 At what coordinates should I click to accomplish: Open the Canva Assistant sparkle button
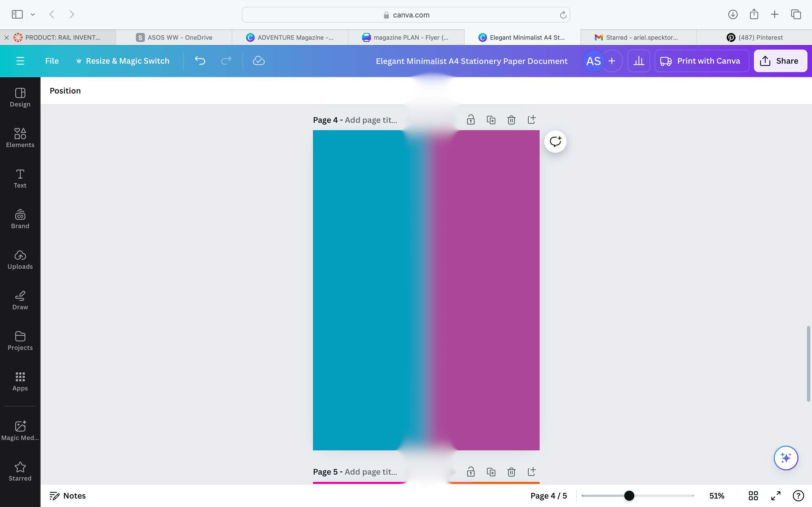(x=785, y=458)
